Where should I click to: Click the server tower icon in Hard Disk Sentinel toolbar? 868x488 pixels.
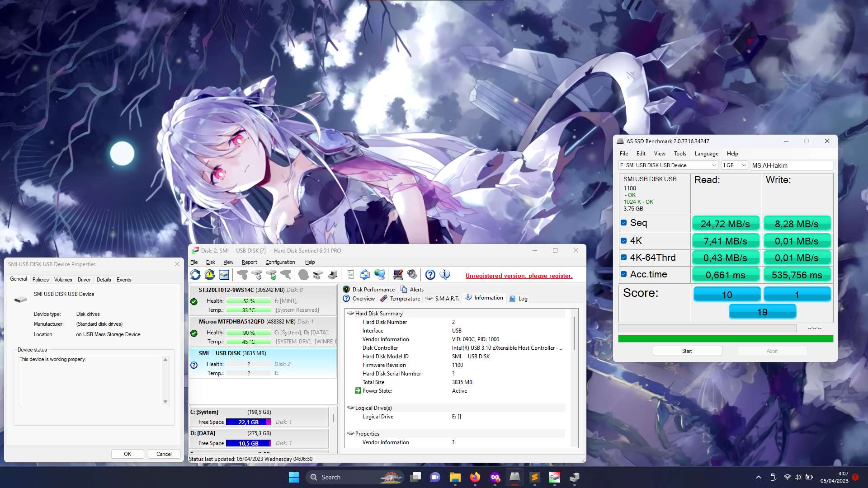coord(333,275)
